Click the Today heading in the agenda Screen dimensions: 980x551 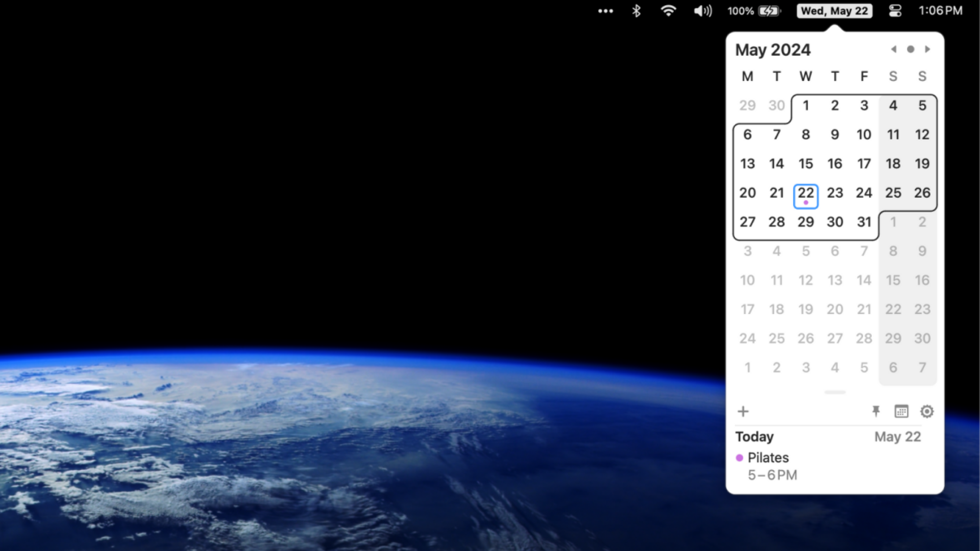click(x=755, y=436)
